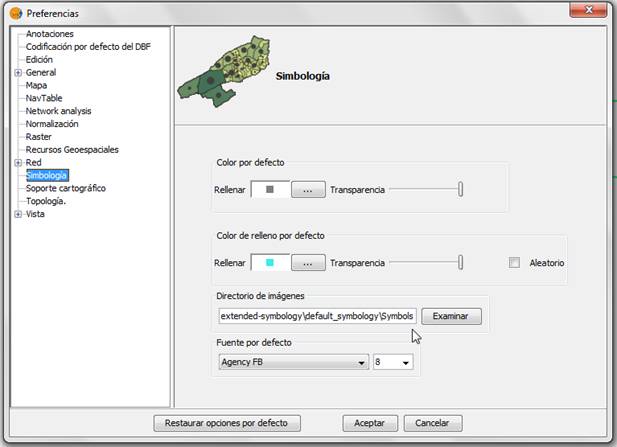
Task: Expand the Red tree node
Action: coord(18,163)
